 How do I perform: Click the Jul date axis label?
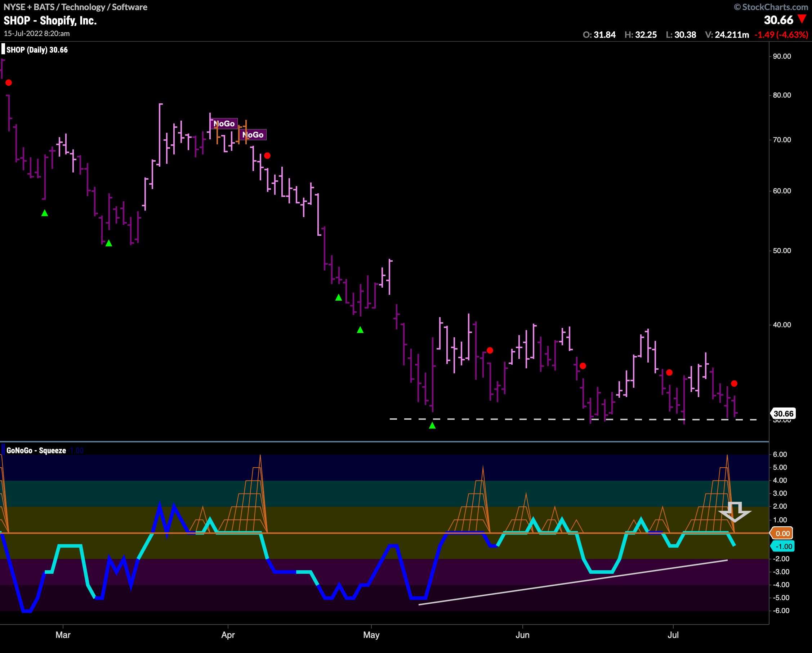pos(673,635)
